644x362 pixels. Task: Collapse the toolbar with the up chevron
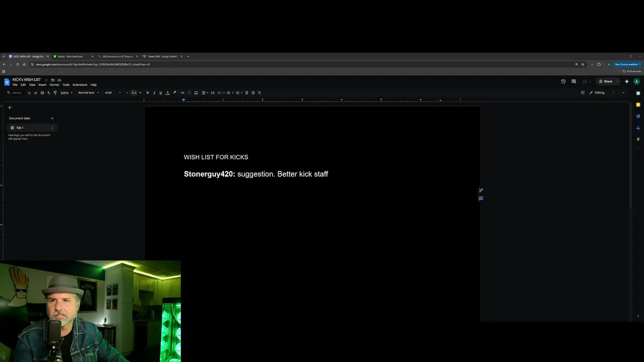(623, 93)
